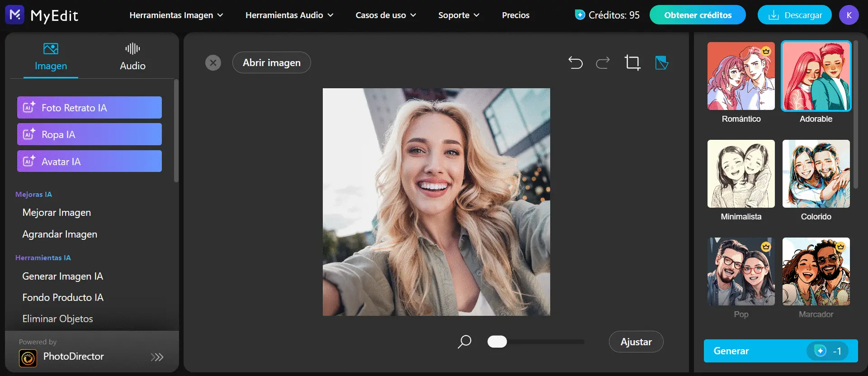Switch to the Audio tab
The height and width of the screenshot is (376, 868).
[132, 56]
